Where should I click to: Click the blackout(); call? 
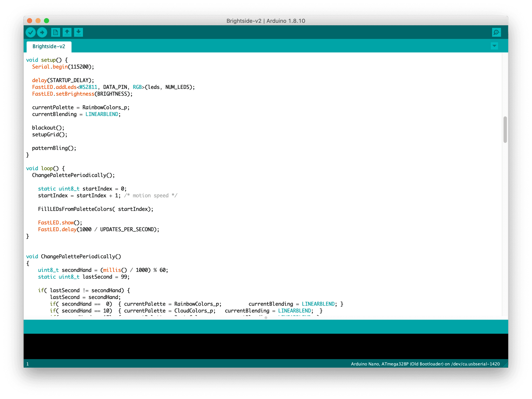pos(48,128)
